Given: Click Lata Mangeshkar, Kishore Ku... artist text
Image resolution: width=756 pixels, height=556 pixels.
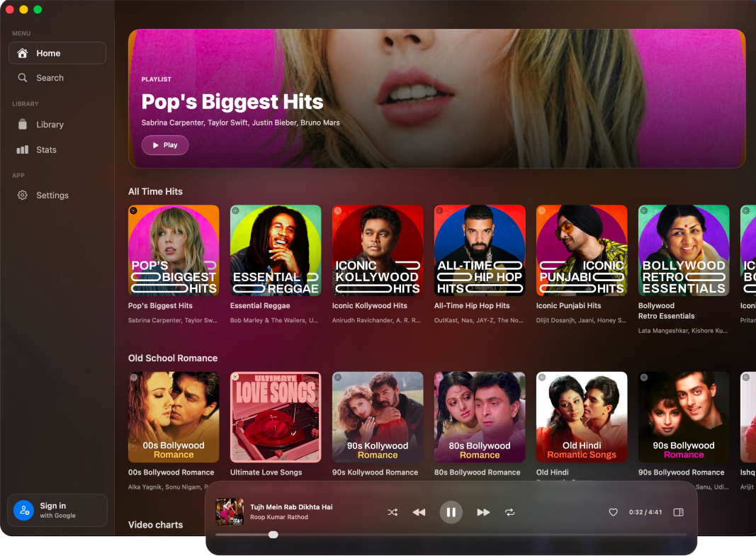Looking at the screenshot, I should [683, 331].
